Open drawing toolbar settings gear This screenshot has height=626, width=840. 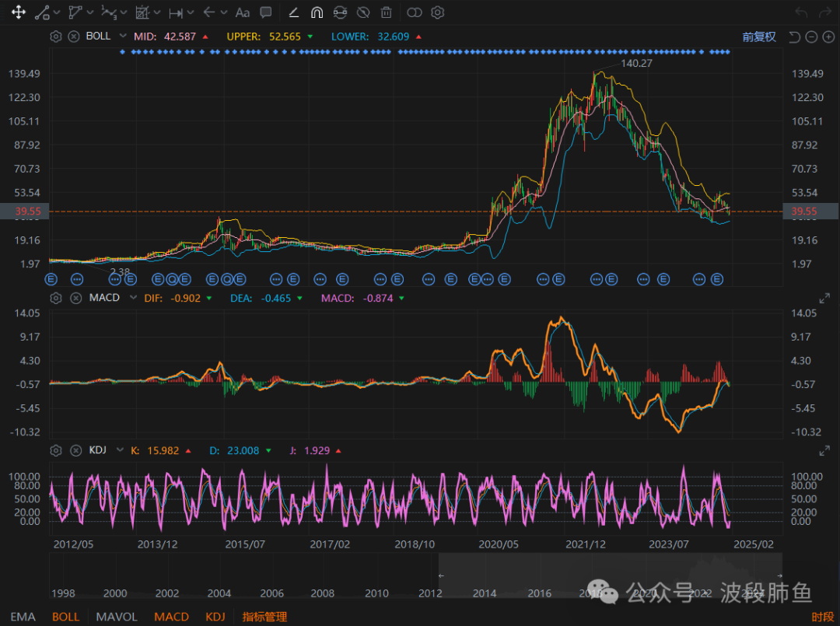[x=438, y=12]
